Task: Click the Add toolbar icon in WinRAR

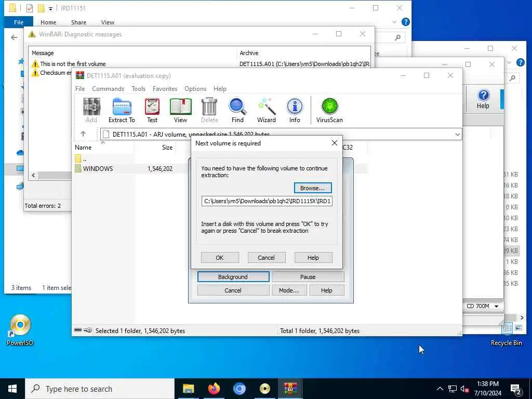Action: coord(91,110)
